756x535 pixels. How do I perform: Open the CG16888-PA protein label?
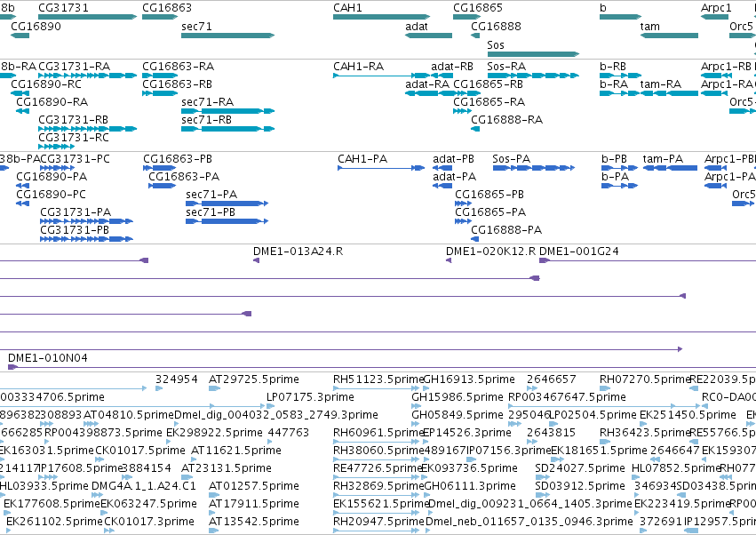(506, 229)
